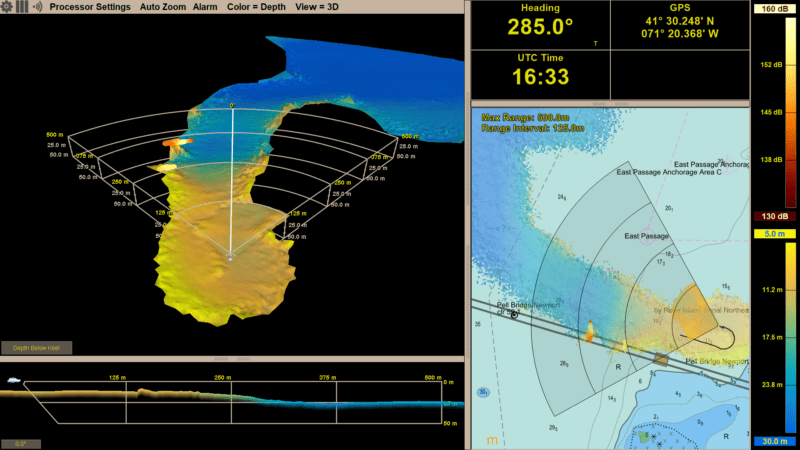The width and height of the screenshot is (800, 450).
Task: Click the 0.0° angle button
Action: pyautogui.click(x=20, y=443)
